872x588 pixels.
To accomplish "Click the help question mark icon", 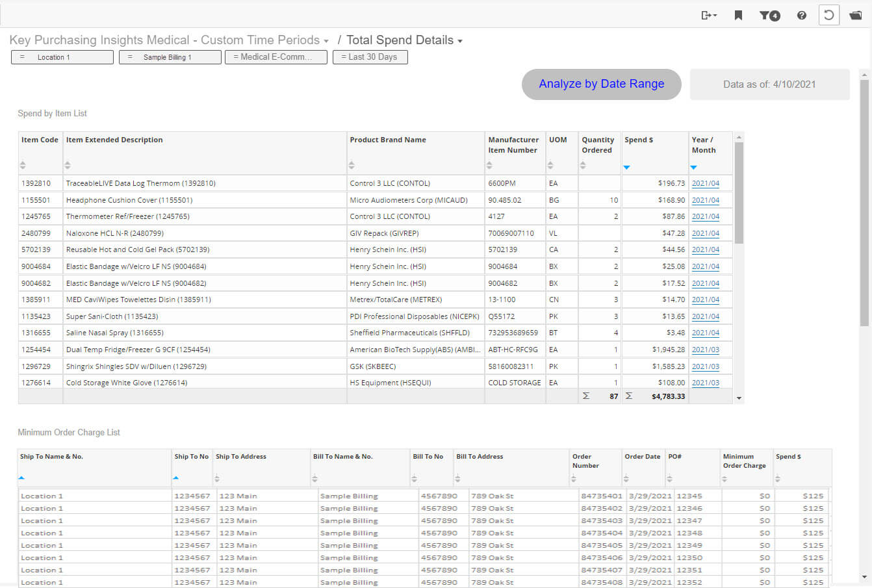I will [x=801, y=14].
